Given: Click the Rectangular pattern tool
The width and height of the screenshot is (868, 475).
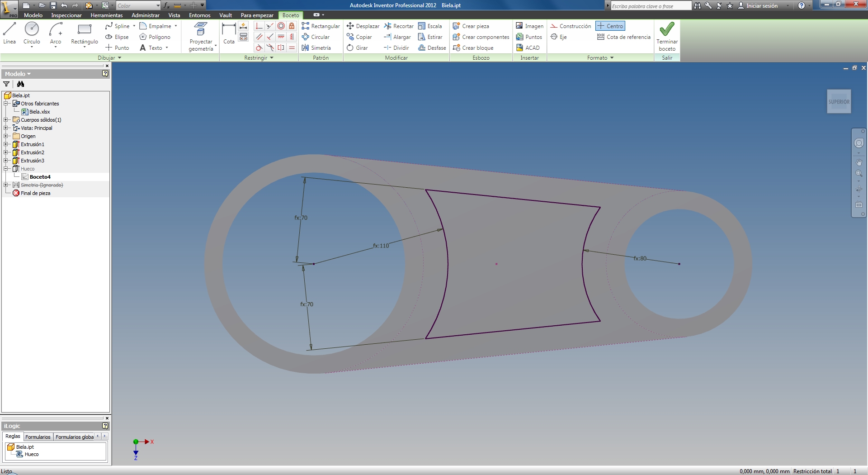Looking at the screenshot, I should pyautogui.click(x=321, y=26).
